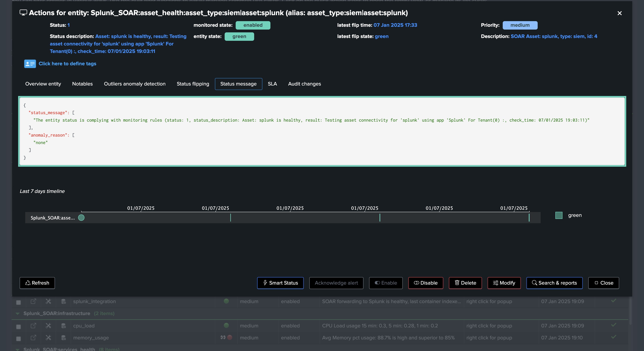This screenshot has width=644, height=351.
Task: Disable the entity monitoring
Action: point(426,283)
